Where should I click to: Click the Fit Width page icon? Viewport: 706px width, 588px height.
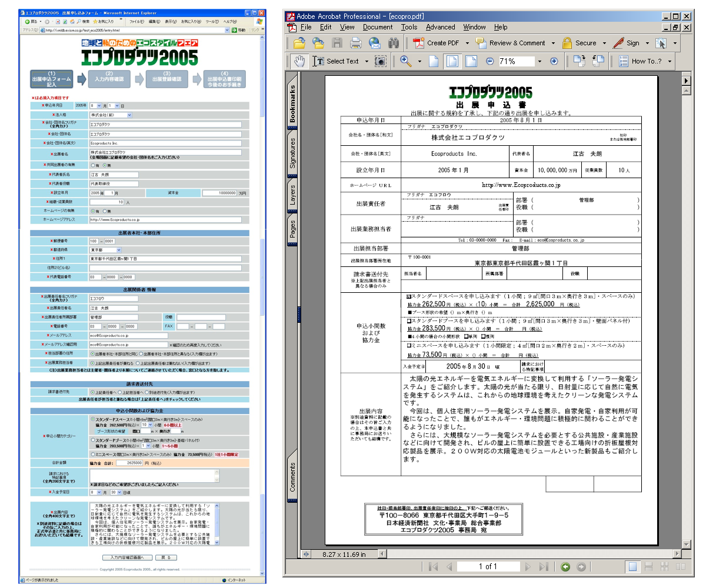point(471,61)
